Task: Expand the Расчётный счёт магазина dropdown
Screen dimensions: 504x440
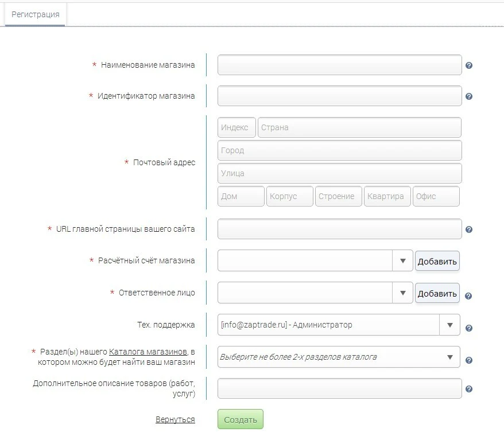Action: pos(402,260)
